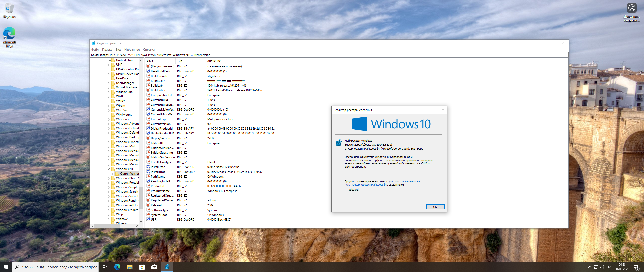644x272 pixels.
Task: Click the taskbar search box
Action: coord(55,267)
